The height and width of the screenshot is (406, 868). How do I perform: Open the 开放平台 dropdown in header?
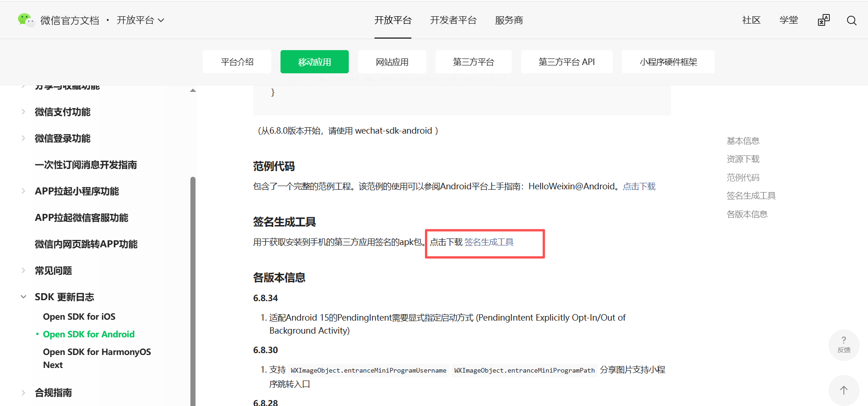click(140, 20)
